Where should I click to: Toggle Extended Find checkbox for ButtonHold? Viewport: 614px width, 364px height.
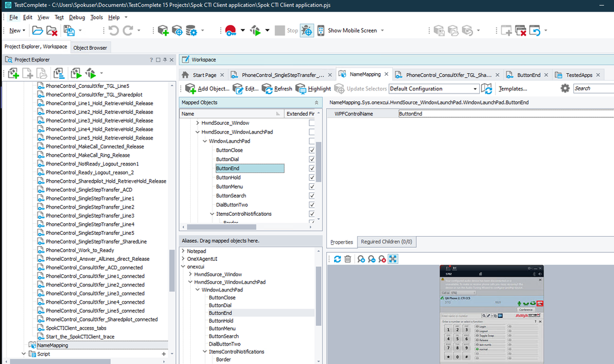point(312,178)
